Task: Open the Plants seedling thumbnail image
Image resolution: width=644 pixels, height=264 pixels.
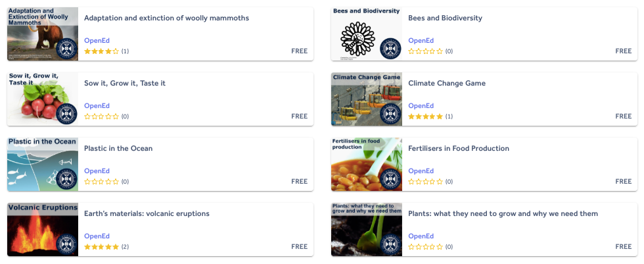Action: [367, 230]
